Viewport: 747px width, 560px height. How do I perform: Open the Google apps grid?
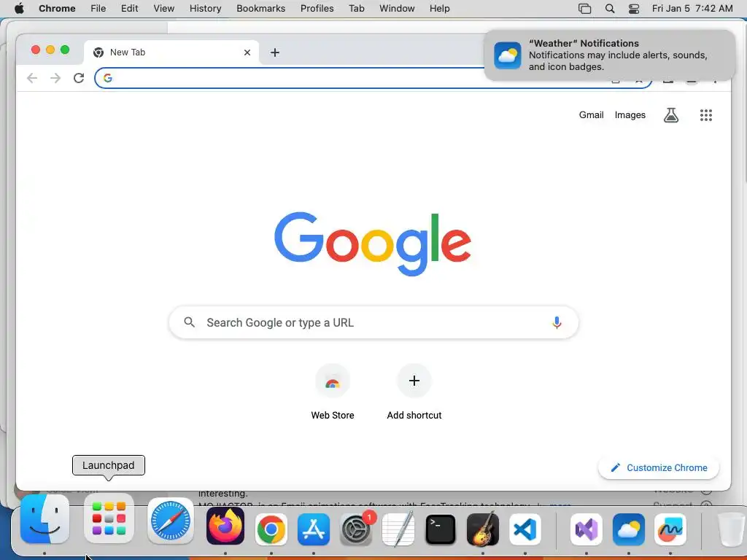tap(705, 114)
